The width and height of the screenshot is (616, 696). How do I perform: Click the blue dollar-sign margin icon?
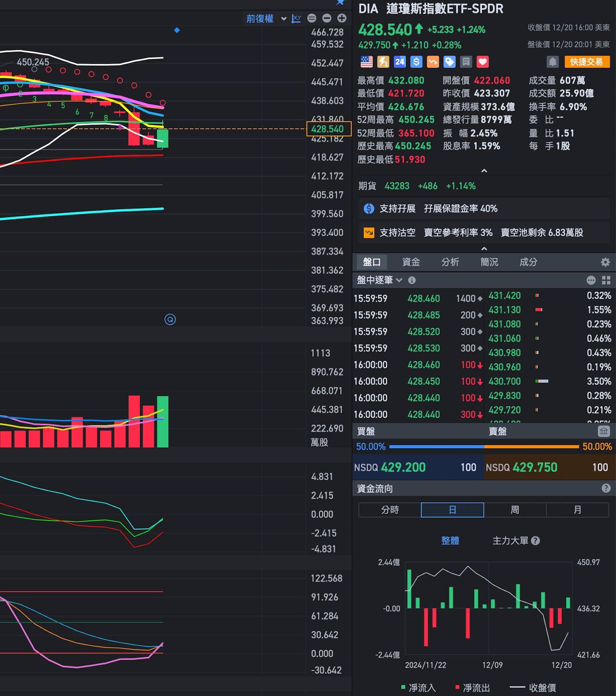[416, 62]
